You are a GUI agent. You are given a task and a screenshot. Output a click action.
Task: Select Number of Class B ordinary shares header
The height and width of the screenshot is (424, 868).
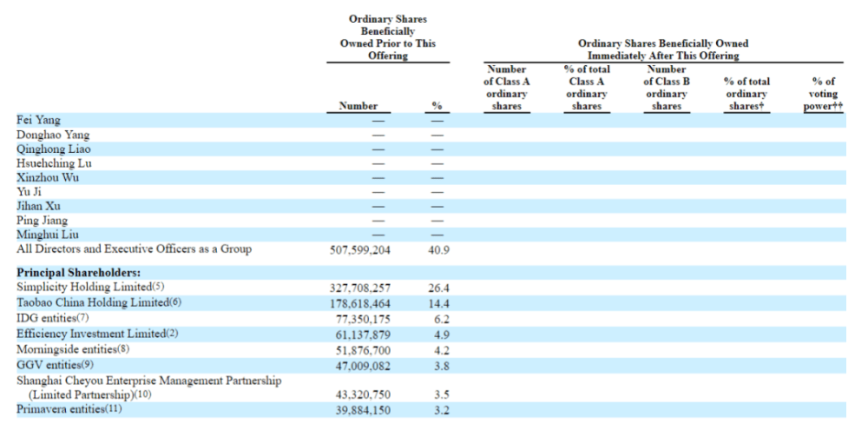coord(667,88)
